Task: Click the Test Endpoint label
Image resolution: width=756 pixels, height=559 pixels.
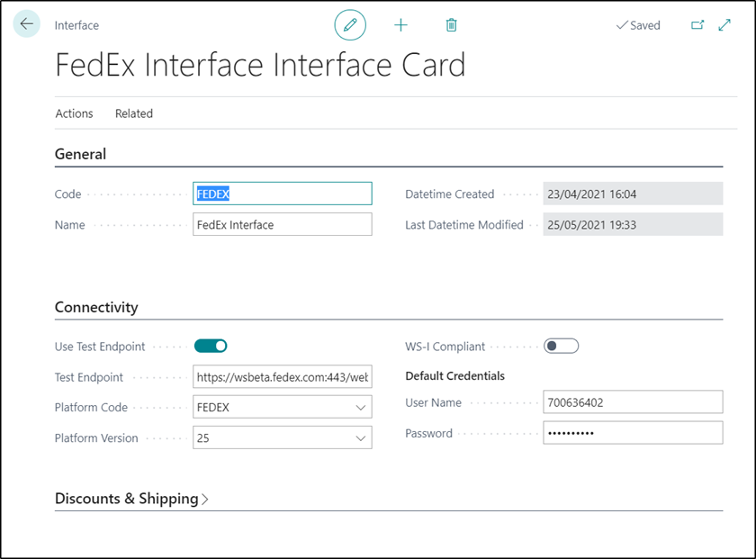Action: tap(89, 377)
